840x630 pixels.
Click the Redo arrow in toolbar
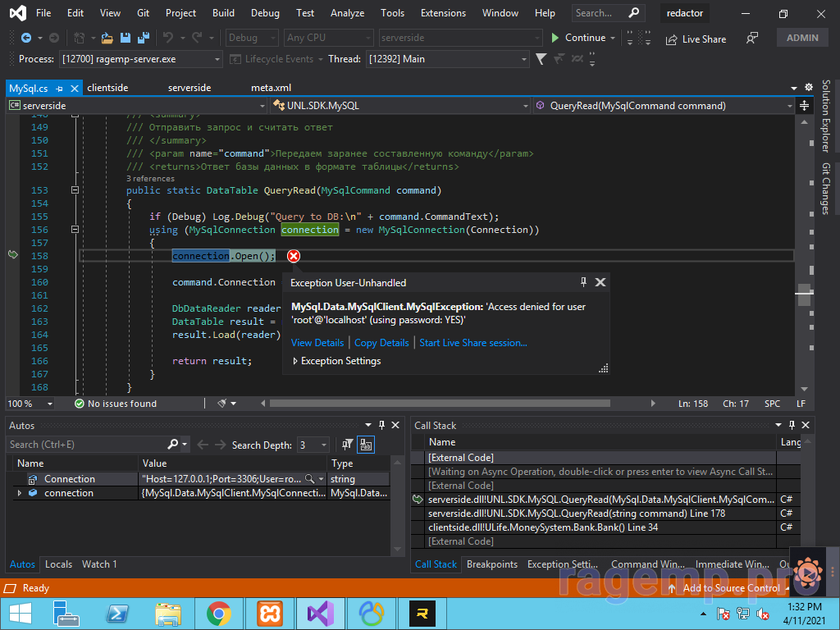(x=197, y=38)
